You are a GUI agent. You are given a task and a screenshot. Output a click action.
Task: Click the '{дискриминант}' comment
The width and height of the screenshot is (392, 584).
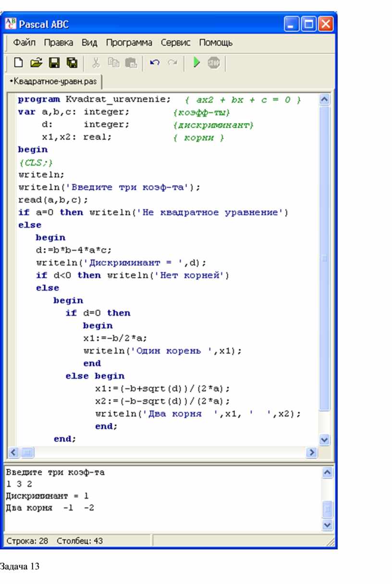pyautogui.click(x=213, y=124)
